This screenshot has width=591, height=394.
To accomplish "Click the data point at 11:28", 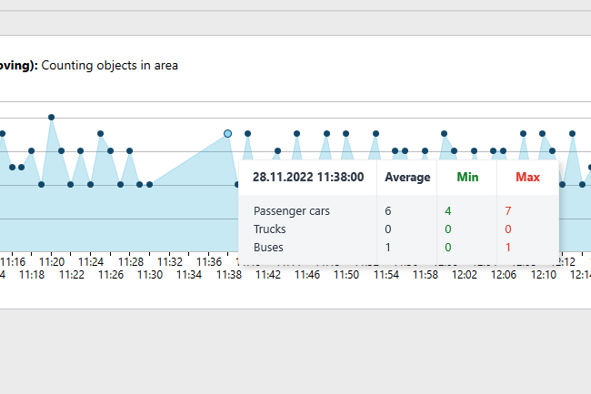I will pyautogui.click(x=130, y=151).
